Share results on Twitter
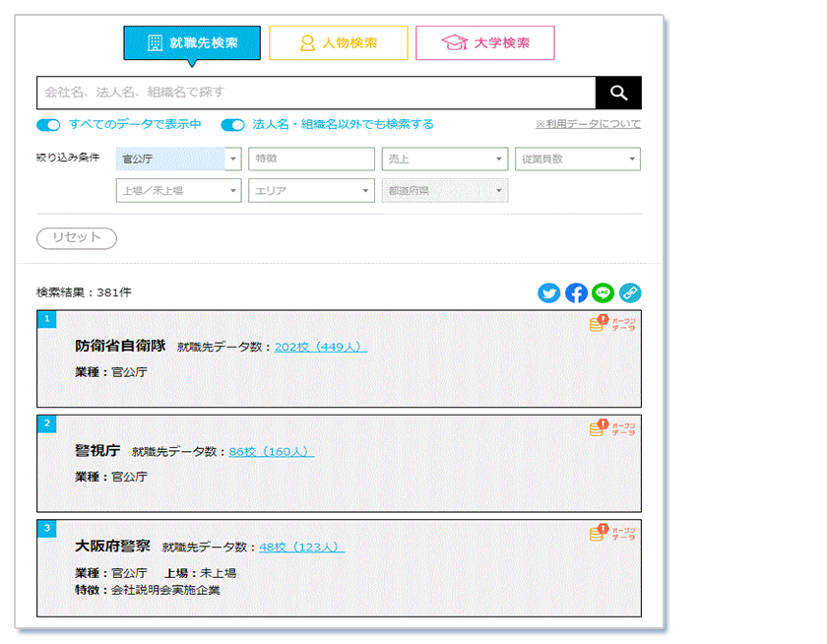This screenshot has width=827, height=644. pos(548,292)
